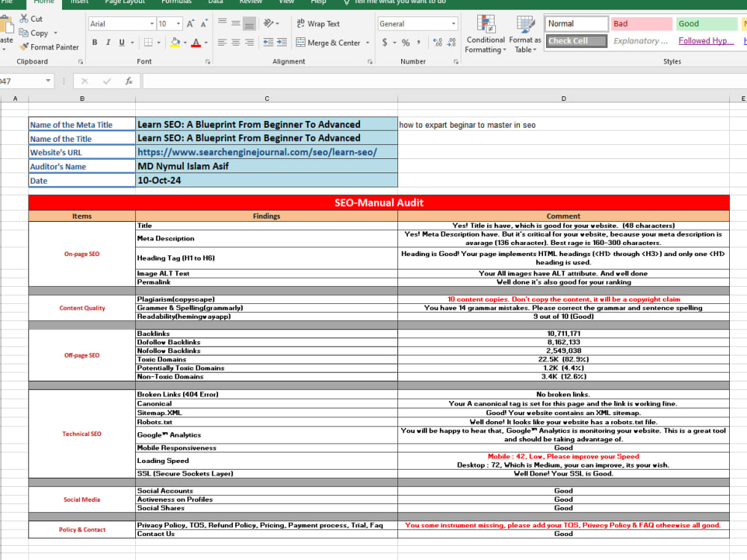
Task: Activate the Format Painter brush
Action: point(24,46)
